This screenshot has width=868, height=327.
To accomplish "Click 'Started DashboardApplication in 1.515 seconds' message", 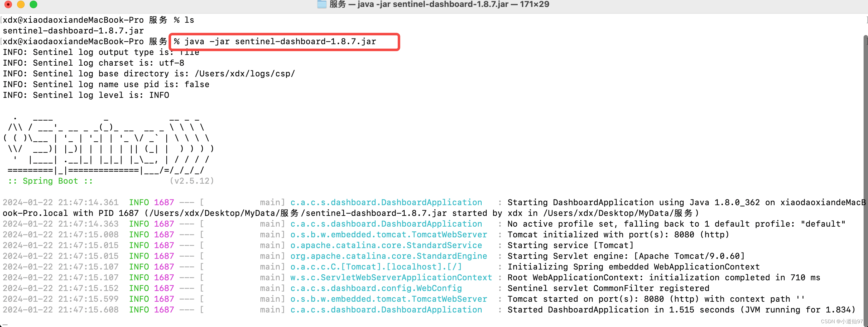I will [681, 310].
